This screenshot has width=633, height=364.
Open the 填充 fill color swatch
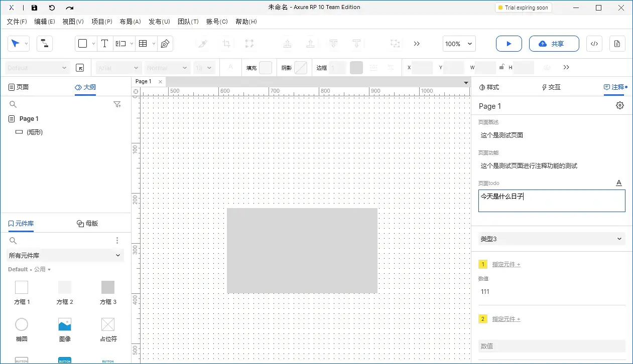click(266, 67)
